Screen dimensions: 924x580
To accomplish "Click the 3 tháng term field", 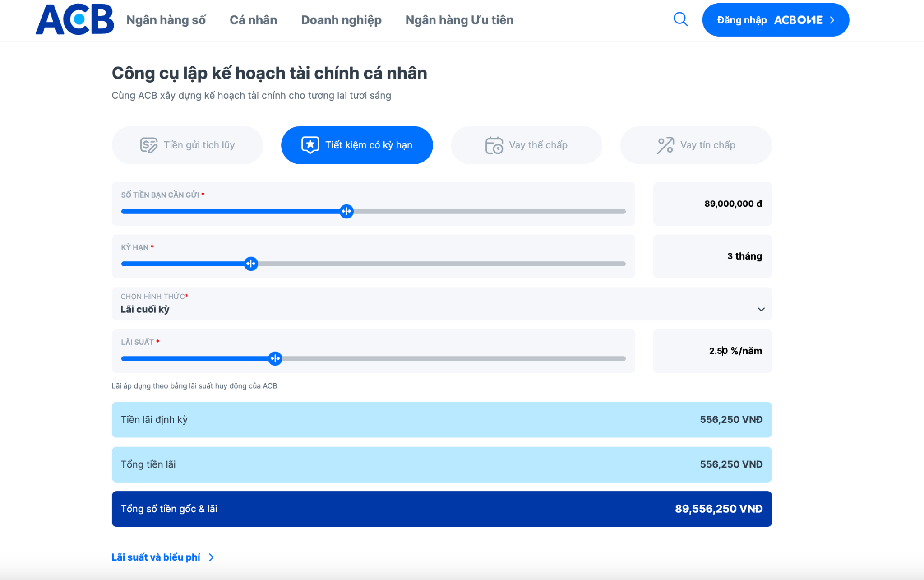I will [x=712, y=256].
